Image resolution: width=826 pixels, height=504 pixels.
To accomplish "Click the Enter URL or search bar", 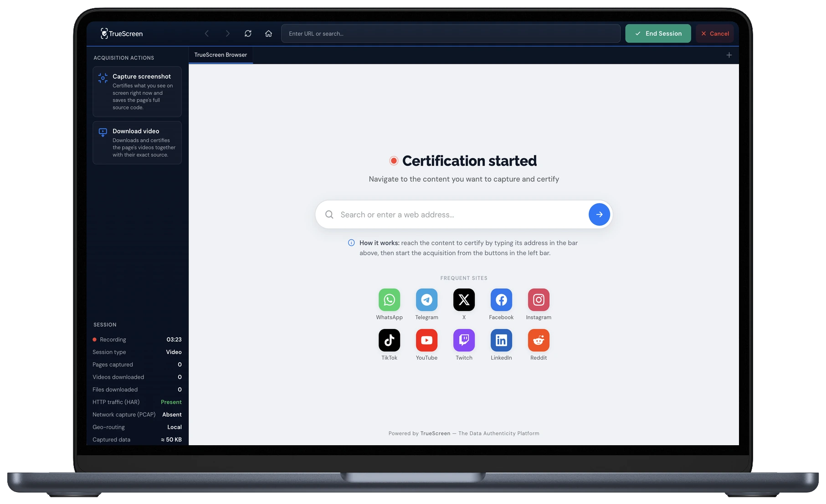I will (x=451, y=33).
